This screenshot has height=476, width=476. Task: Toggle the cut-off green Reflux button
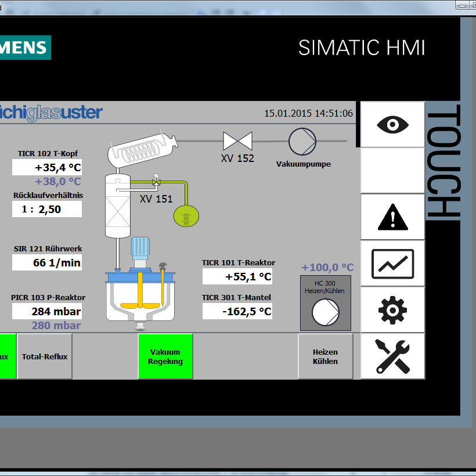[8, 356]
